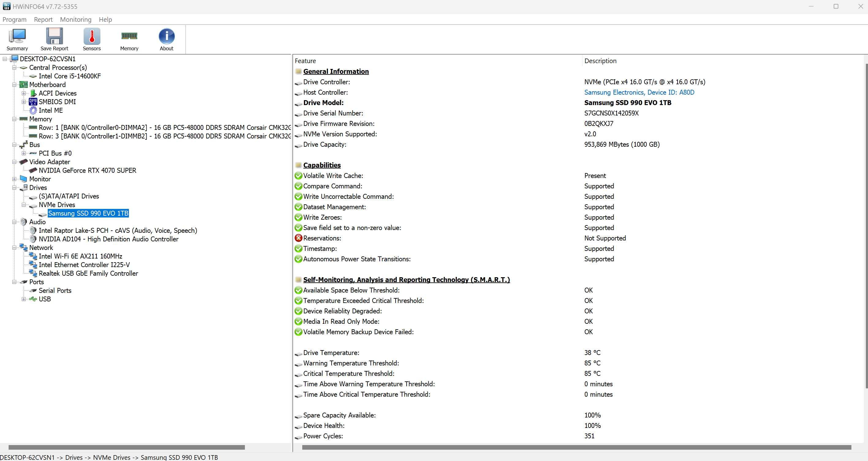This screenshot has width=868, height=461.
Task: Collapse the NVMe Drives branch
Action: [24, 205]
